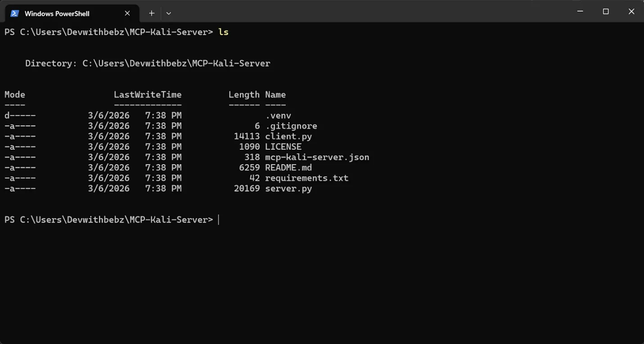Open the Windows Terminal menu via the dropdown caret

tap(168, 13)
